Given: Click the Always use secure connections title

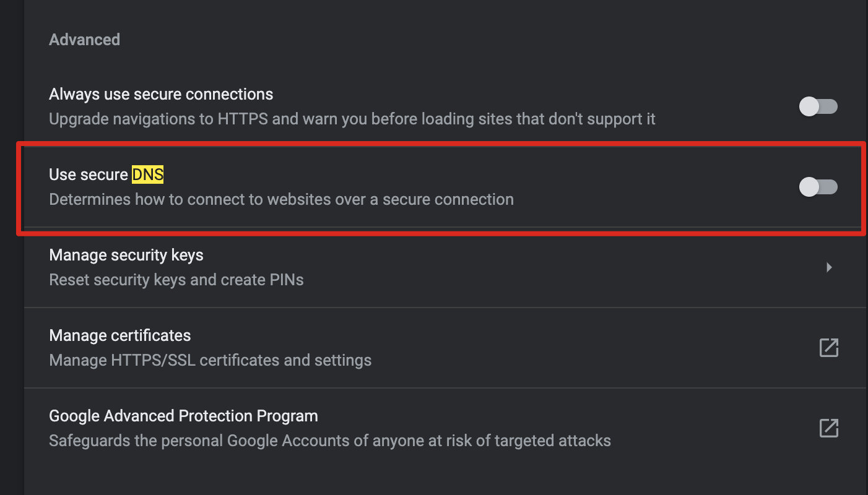Looking at the screenshot, I should (161, 94).
